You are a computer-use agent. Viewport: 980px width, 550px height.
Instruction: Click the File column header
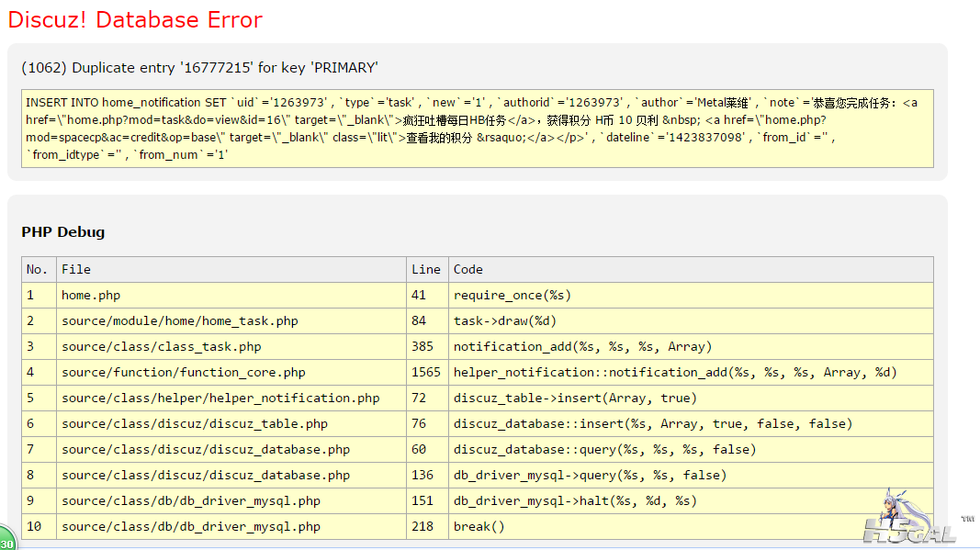pos(76,270)
